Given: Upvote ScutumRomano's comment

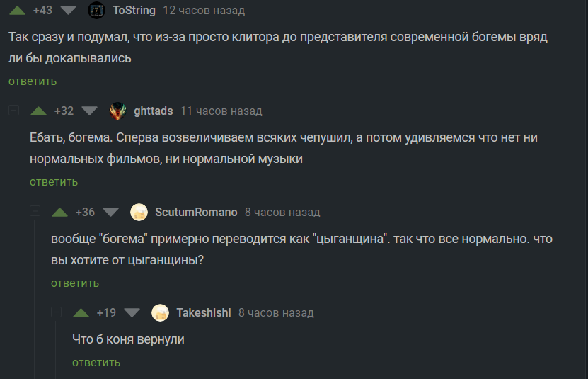Looking at the screenshot, I should tap(61, 213).
